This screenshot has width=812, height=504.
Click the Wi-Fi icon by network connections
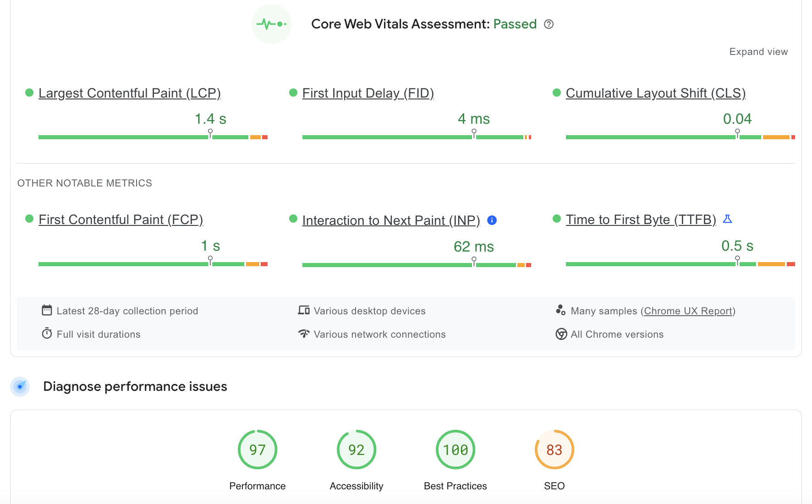304,334
